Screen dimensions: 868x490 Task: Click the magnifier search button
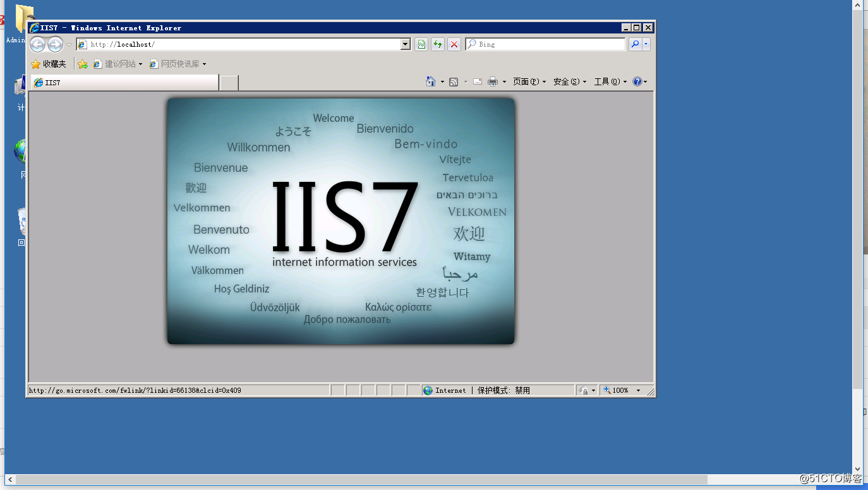(635, 44)
